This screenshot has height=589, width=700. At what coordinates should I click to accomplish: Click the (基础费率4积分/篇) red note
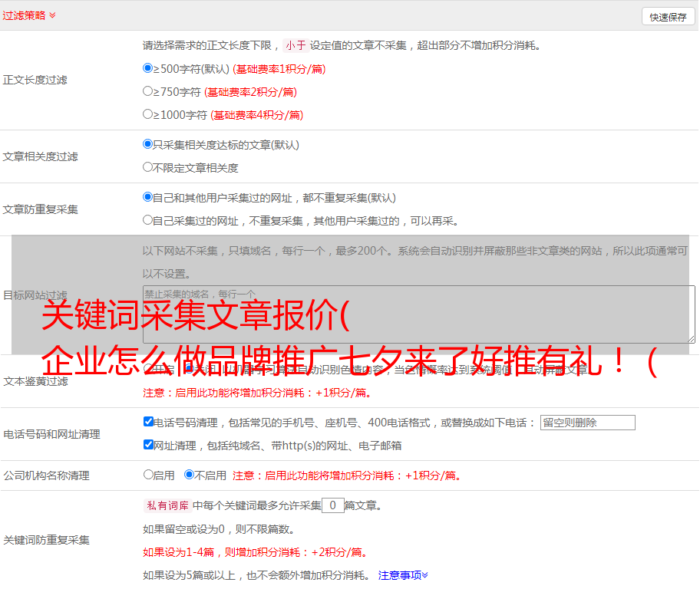point(256,115)
